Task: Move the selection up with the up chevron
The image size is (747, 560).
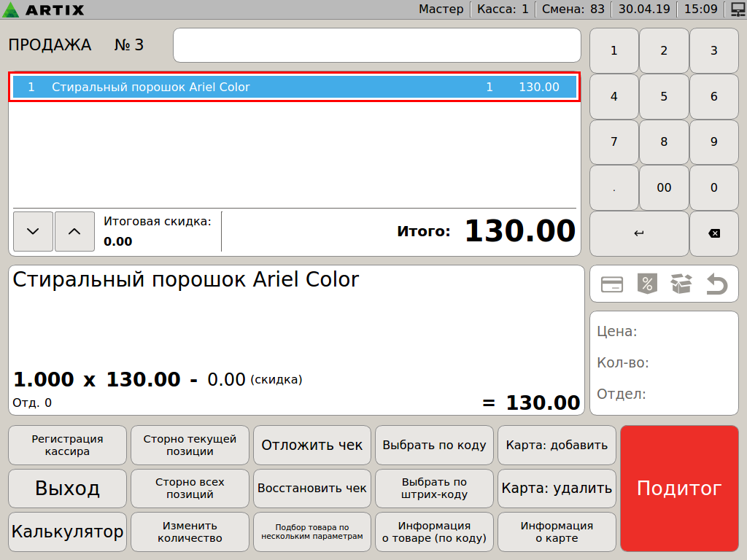Action: 74,231
